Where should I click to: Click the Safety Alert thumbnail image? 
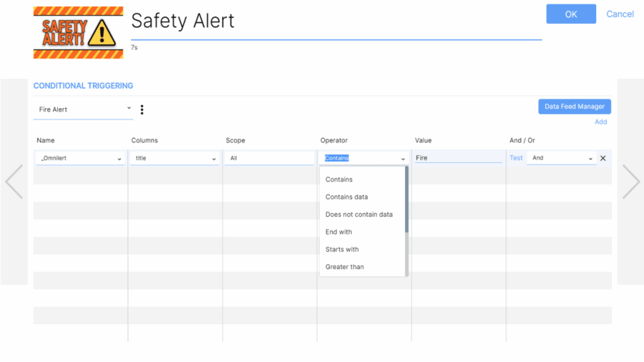pyautogui.click(x=78, y=33)
